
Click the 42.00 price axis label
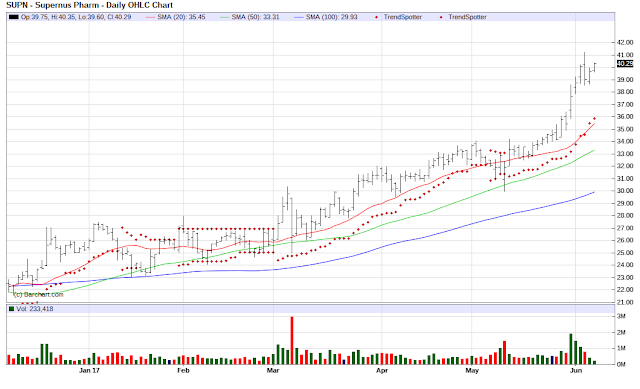(625, 42)
